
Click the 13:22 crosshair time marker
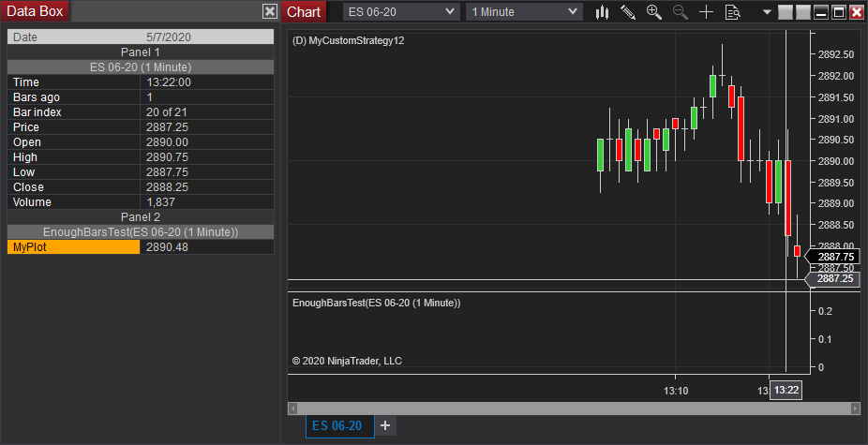[x=786, y=391]
